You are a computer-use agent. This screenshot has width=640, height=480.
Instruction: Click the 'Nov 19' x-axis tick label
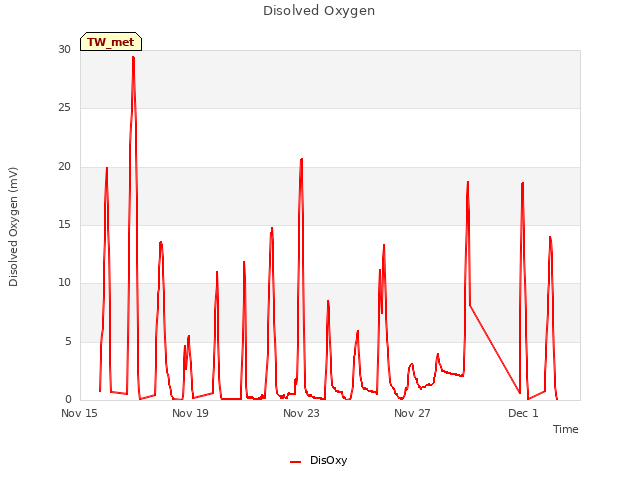click(190, 413)
